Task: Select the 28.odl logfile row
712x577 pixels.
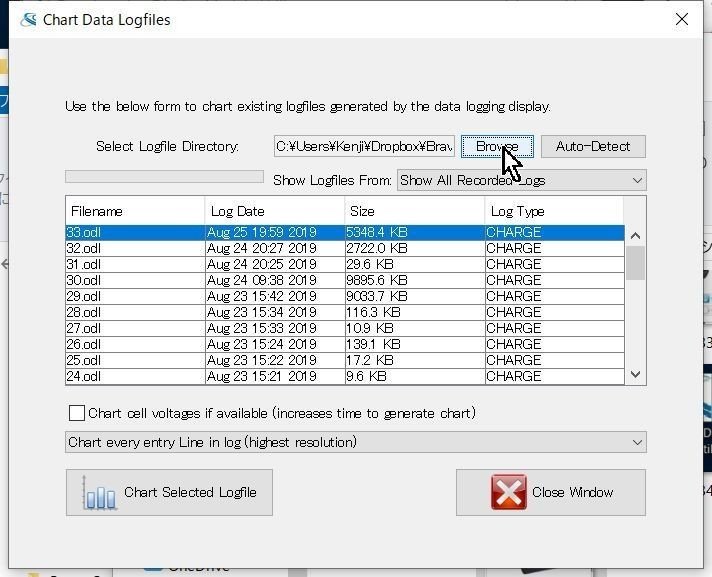Action: pos(345,312)
